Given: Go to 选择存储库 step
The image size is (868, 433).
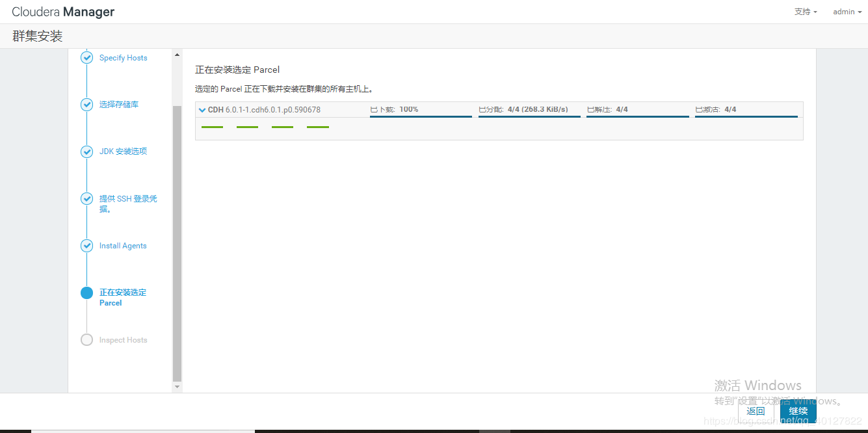Looking at the screenshot, I should [x=119, y=105].
